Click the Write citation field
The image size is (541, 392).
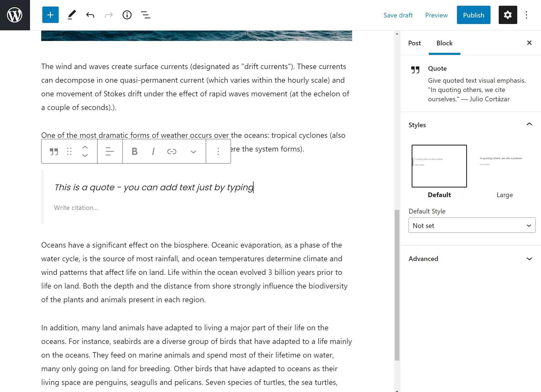[x=76, y=207]
